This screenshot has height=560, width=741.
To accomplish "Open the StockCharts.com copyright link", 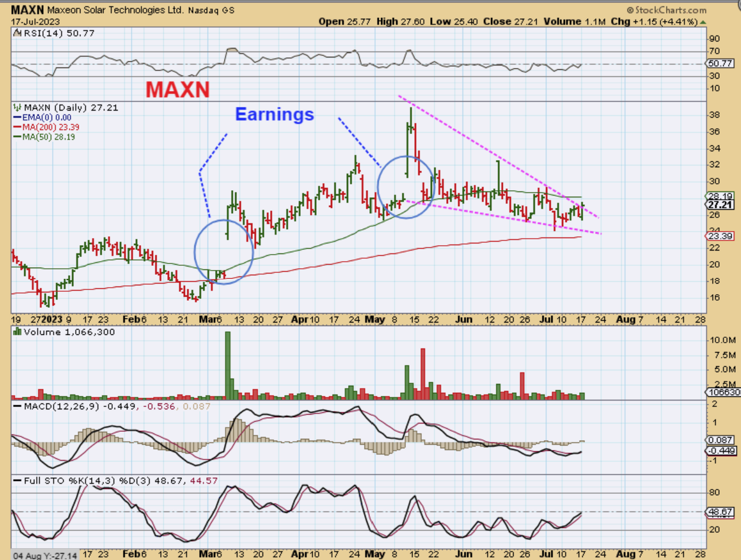I will point(666,10).
